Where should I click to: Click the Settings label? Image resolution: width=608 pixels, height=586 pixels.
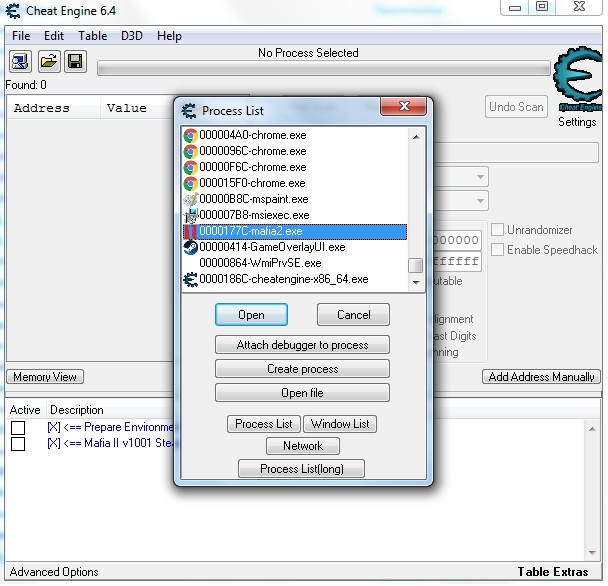(577, 122)
